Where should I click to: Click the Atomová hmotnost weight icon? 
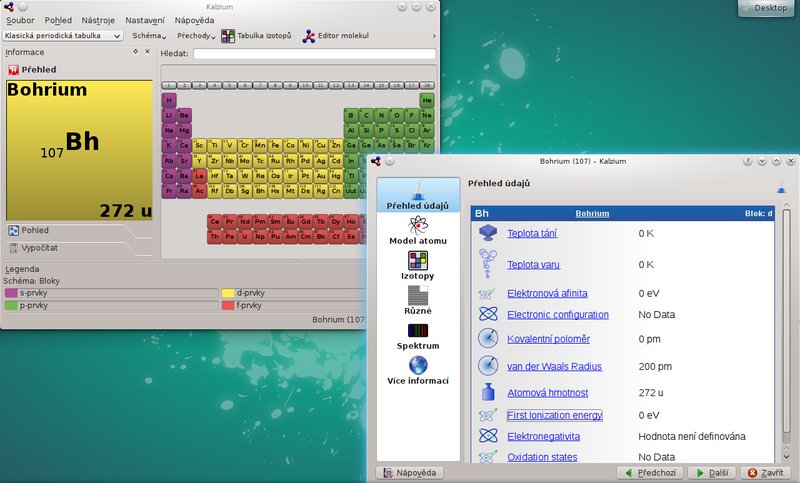[x=488, y=392]
